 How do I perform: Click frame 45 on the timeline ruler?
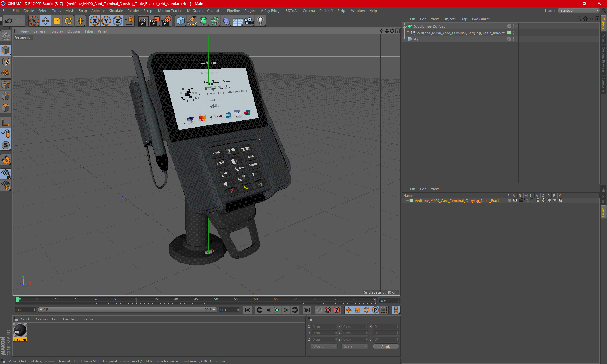coord(196,300)
